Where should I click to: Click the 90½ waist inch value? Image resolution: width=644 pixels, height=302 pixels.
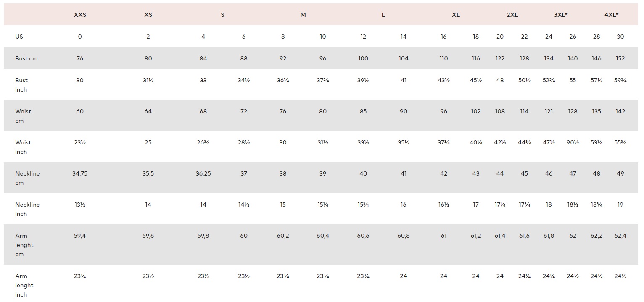pyautogui.click(x=573, y=142)
